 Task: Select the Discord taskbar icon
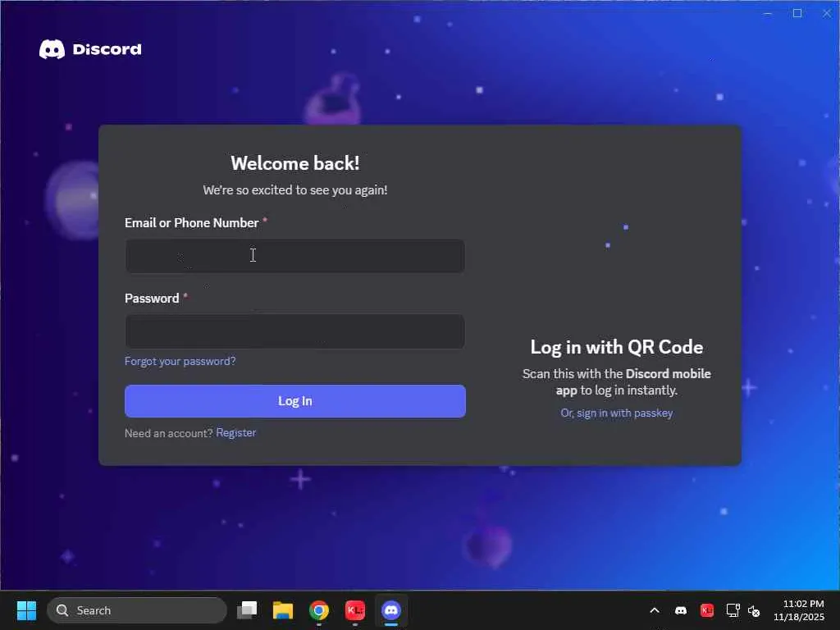(x=391, y=610)
